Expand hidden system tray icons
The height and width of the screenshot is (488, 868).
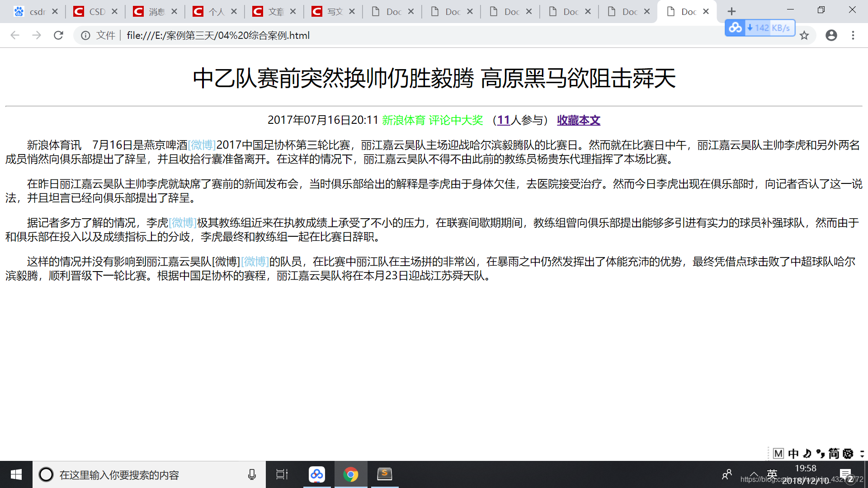754,474
